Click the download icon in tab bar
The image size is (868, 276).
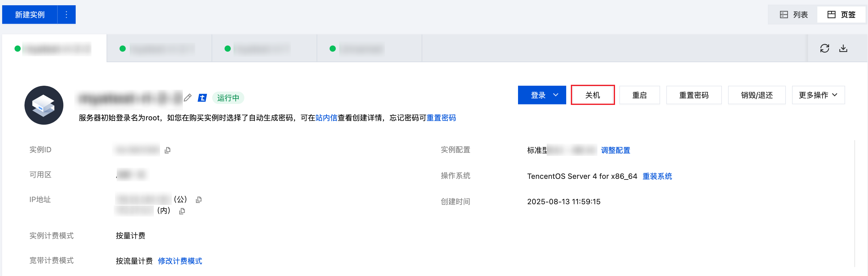(x=843, y=48)
